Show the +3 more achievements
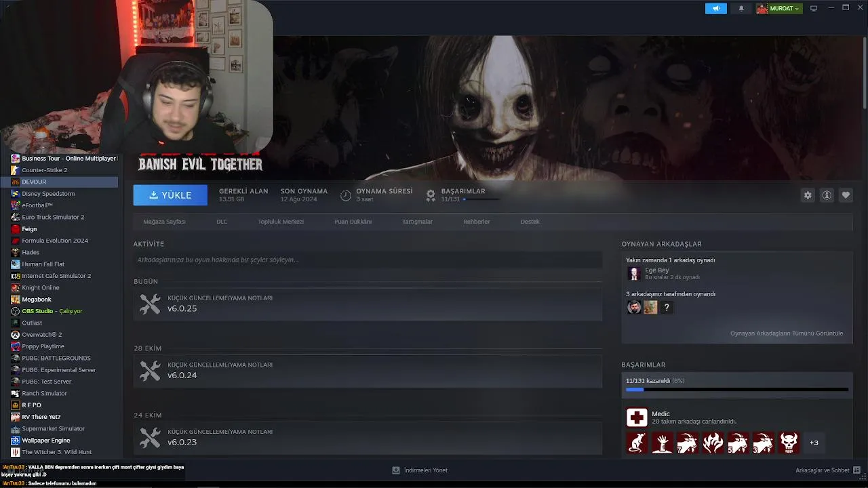The height and width of the screenshot is (488, 868). pyautogui.click(x=814, y=443)
